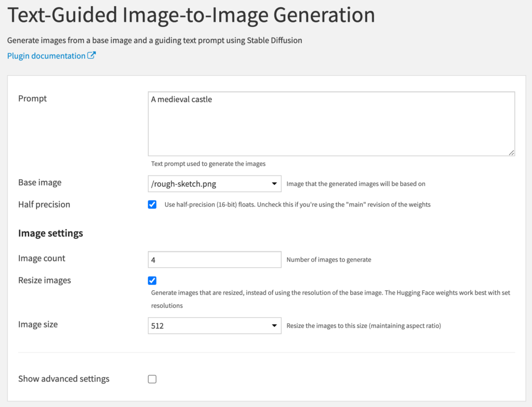Open the Plugin documentation link

[44, 56]
